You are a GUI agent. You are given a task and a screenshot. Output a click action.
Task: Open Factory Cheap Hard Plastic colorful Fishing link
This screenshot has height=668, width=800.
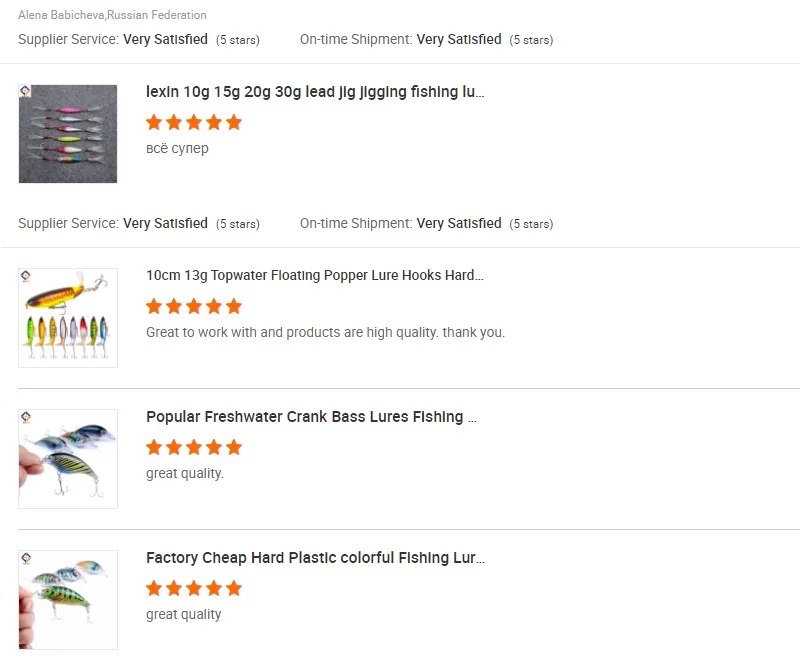[315, 558]
